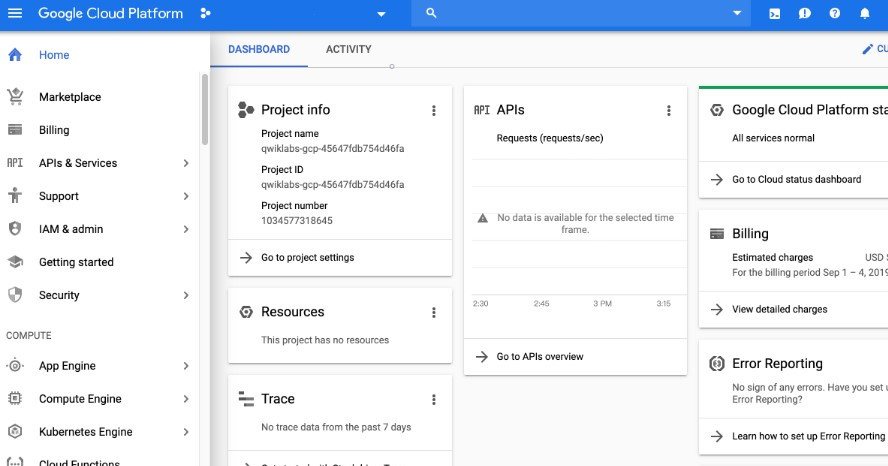Open the notifications bell
The width and height of the screenshot is (888, 466).
click(x=865, y=13)
